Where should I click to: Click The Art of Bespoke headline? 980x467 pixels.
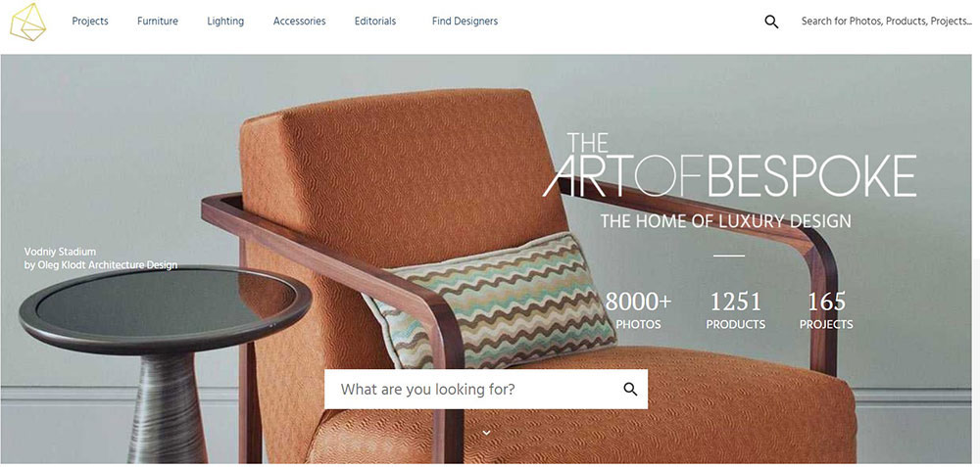click(729, 166)
